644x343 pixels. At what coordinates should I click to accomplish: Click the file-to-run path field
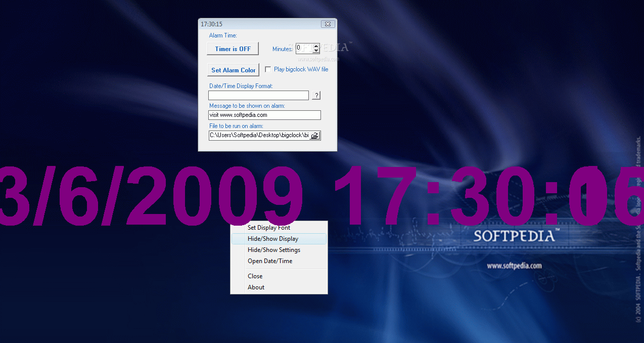click(x=259, y=135)
